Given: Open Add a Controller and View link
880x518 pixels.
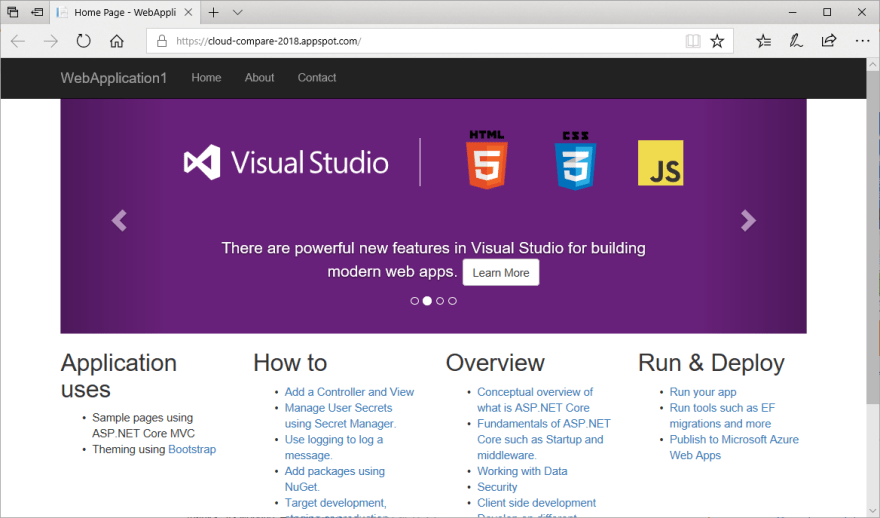Looking at the screenshot, I should (x=349, y=392).
